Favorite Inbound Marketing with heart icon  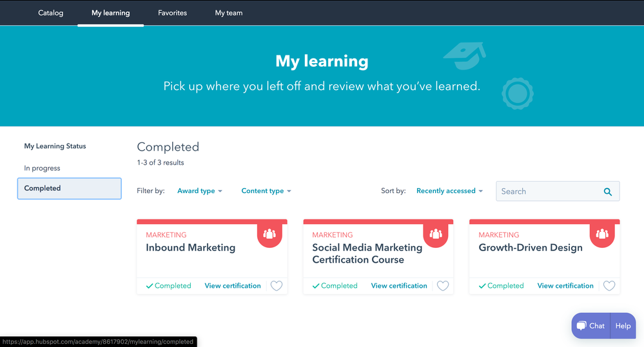click(277, 285)
